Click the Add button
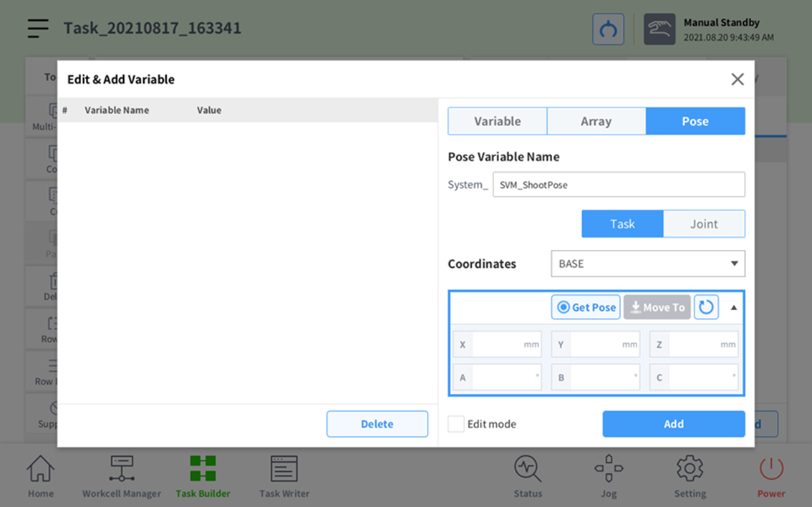Viewport: 812px width, 507px height. pos(673,424)
